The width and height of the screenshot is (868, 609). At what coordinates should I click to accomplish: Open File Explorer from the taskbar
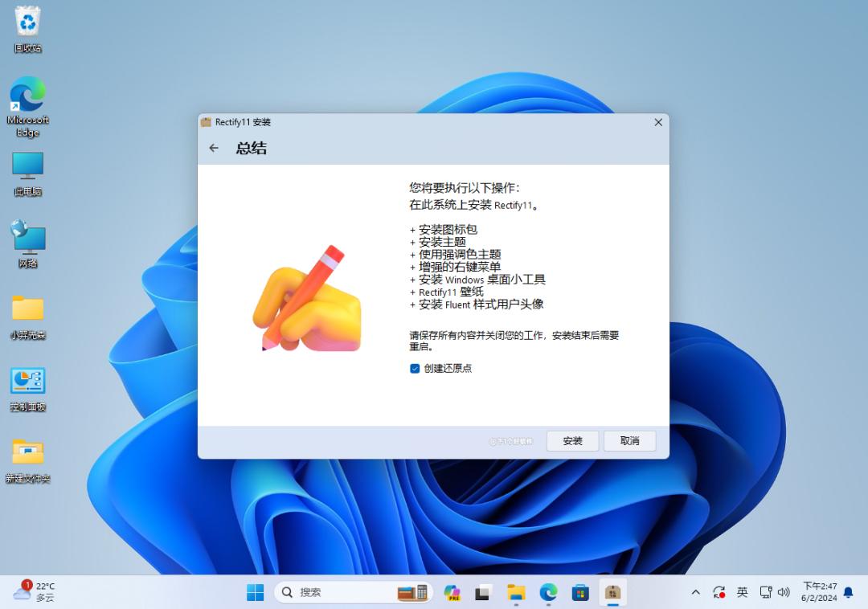515,592
